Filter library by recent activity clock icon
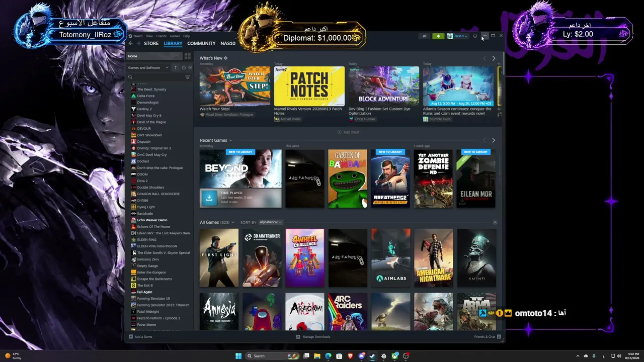Image resolution: width=644 pixels, height=362 pixels. coord(184,67)
